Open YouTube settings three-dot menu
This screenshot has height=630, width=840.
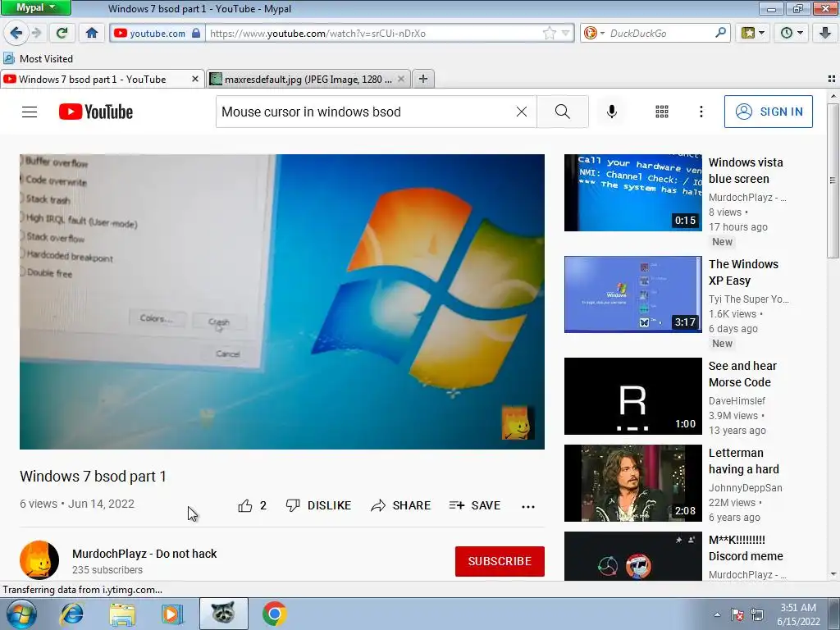pyautogui.click(x=701, y=112)
